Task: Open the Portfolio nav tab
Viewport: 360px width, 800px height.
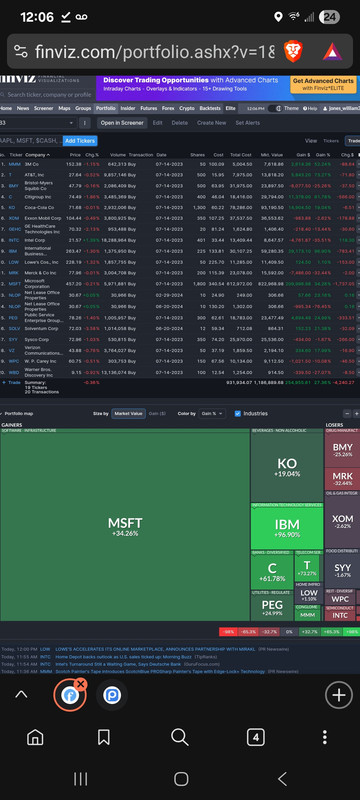Action: pyautogui.click(x=106, y=108)
